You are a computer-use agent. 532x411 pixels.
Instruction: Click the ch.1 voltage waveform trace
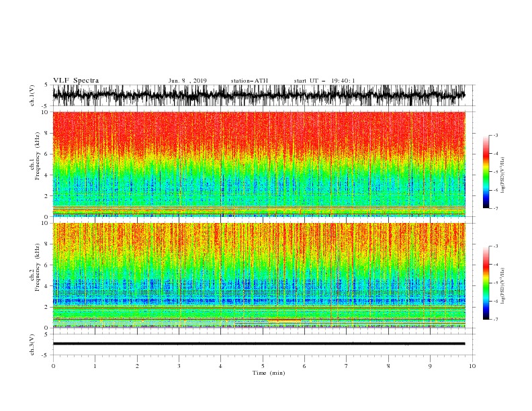click(259, 95)
